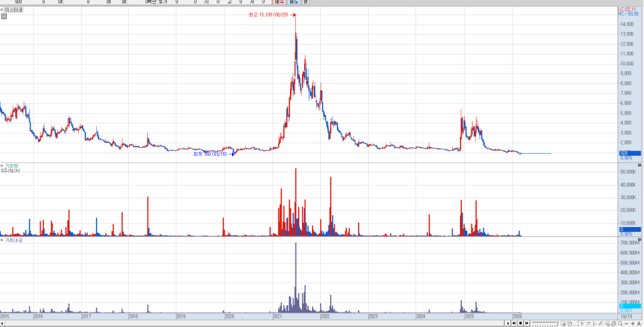
Task: Click the 2021 label on the time axis
Action: pos(277,317)
